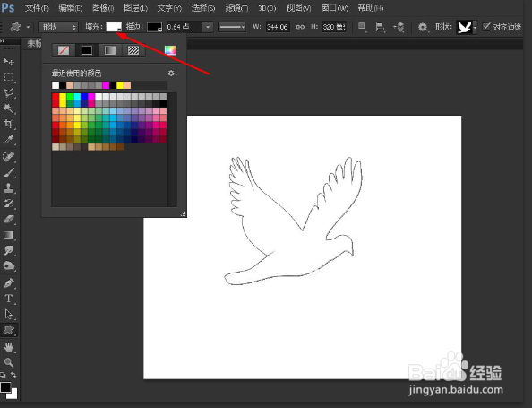This screenshot has width=532, height=408.
Task: Open the color picker rainbow icon
Action: coord(170,50)
